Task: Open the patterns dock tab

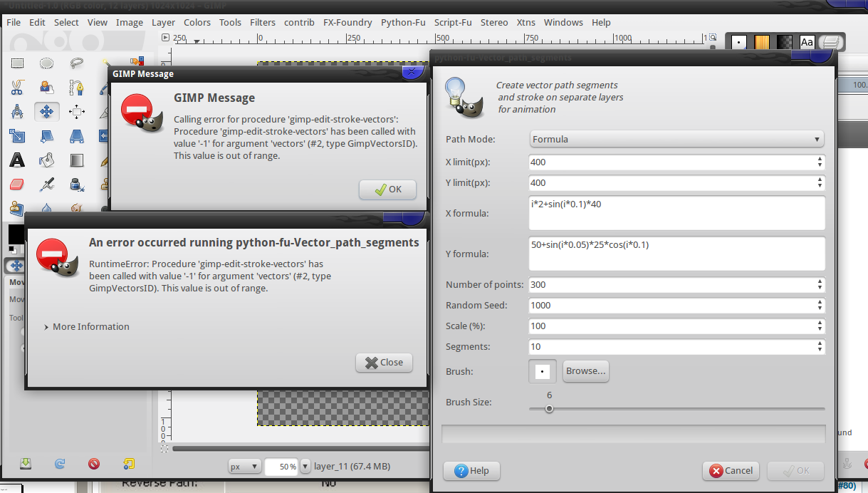Action: click(762, 43)
